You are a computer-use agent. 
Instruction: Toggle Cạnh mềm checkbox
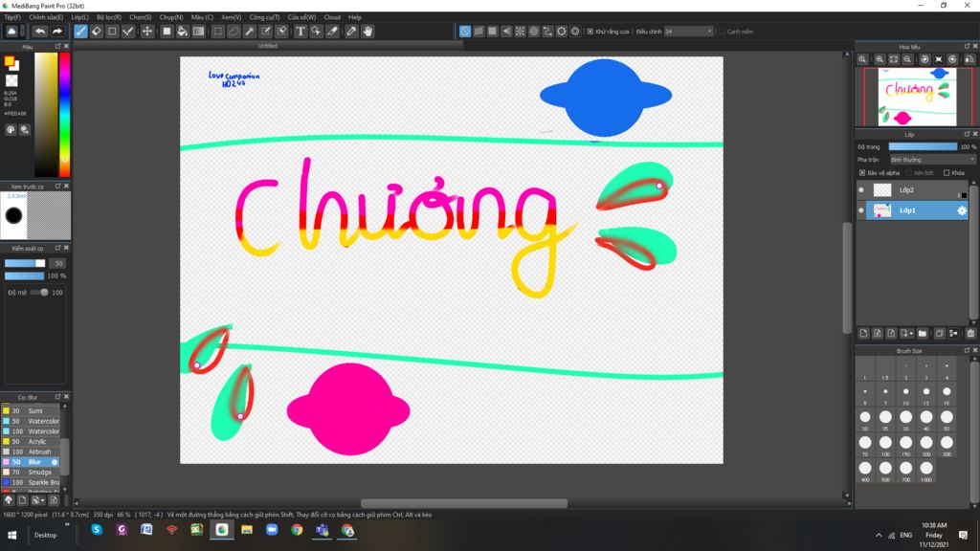click(722, 32)
